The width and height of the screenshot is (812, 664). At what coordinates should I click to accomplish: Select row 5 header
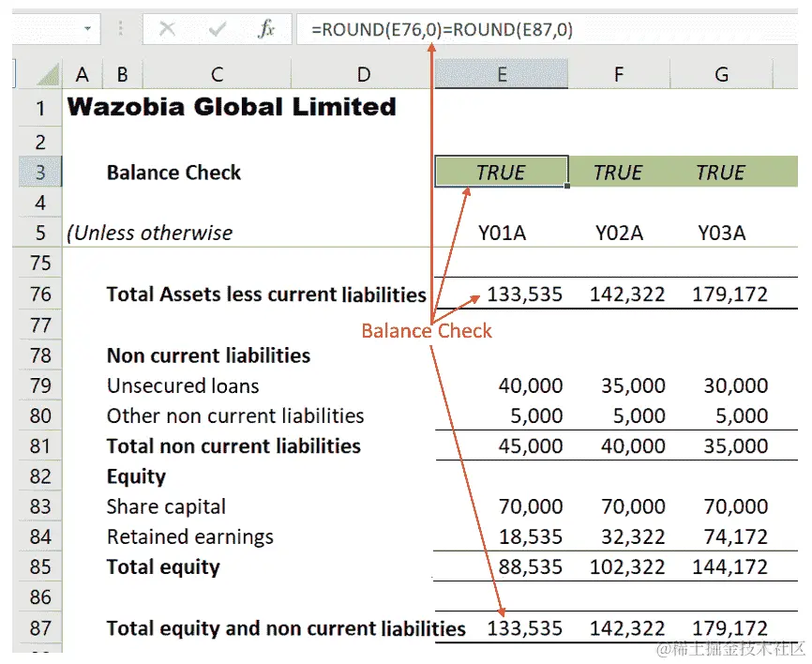(40, 233)
